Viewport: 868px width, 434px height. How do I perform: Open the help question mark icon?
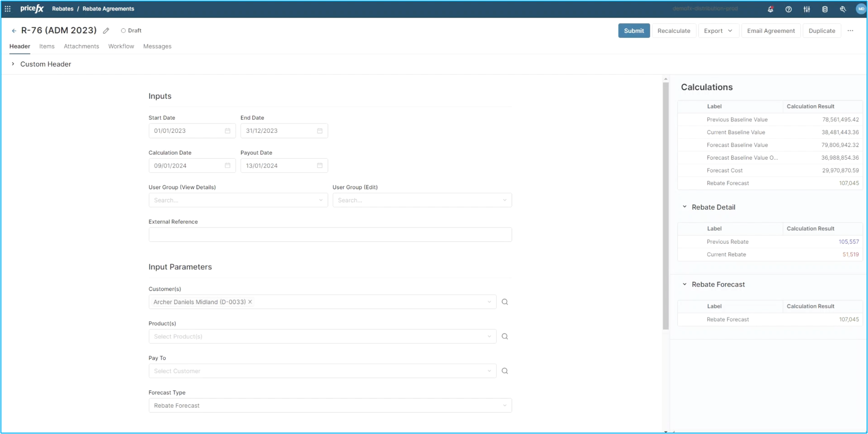point(788,9)
